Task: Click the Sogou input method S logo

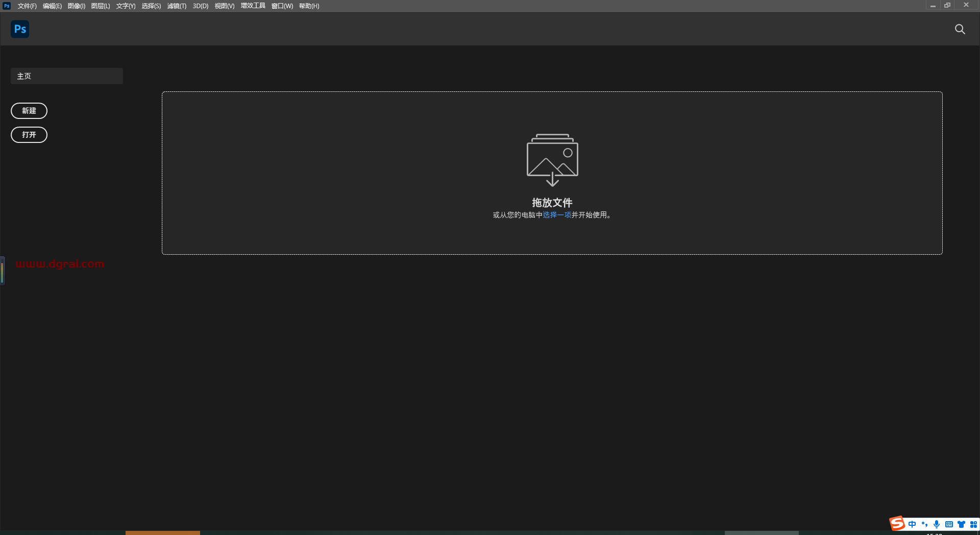Action: 897,523
